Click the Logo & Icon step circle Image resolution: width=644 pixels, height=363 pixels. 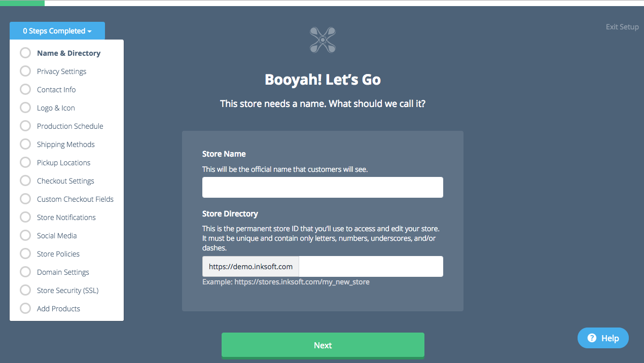point(25,107)
